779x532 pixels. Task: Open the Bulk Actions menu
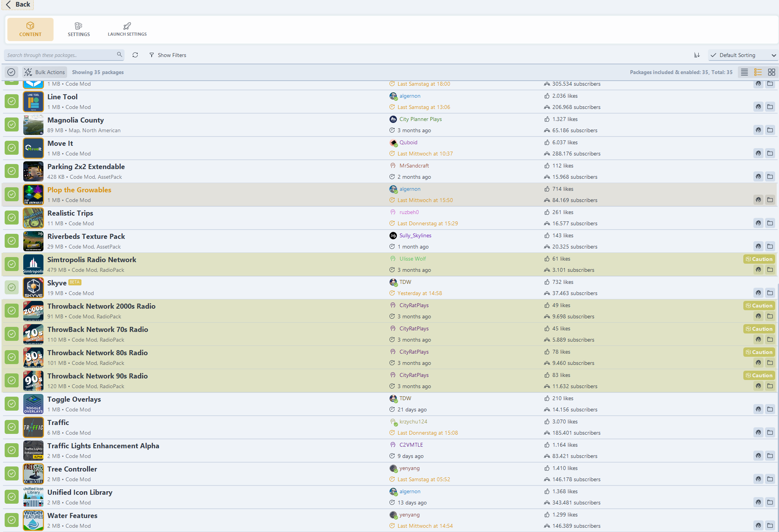point(44,72)
